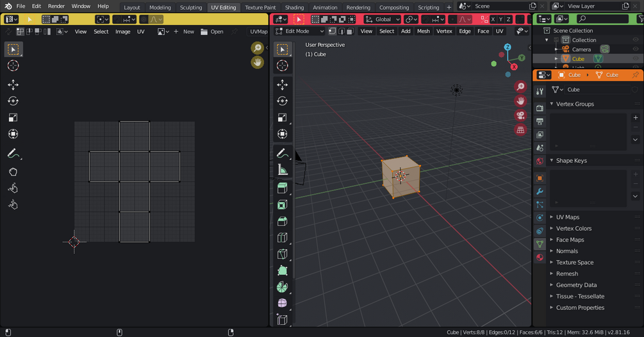This screenshot has width=644, height=337.
Task: Toggle X axis mirror in 3D viewport header
Action: [x=493, y=19]
